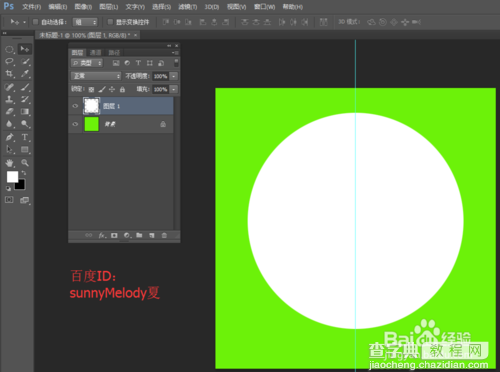
Task: Click the 背景 layer green thumbnail
Action: pos(92,124)
